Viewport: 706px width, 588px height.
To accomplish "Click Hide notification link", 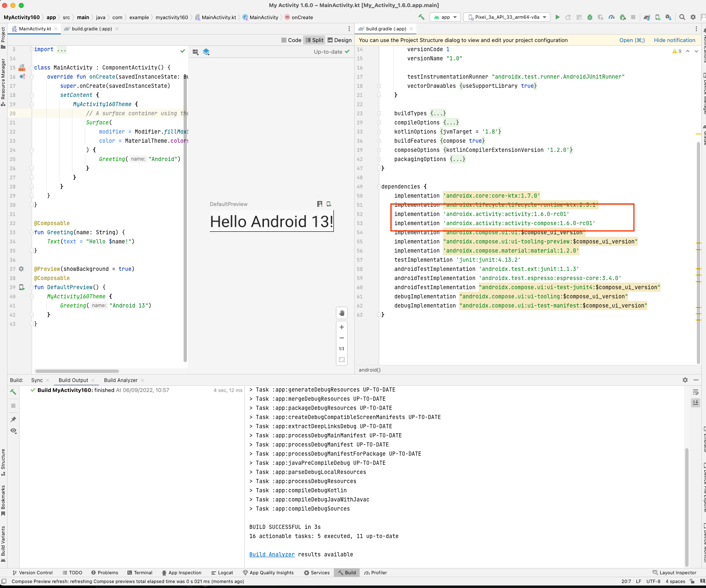I will [x=674, y=40].
